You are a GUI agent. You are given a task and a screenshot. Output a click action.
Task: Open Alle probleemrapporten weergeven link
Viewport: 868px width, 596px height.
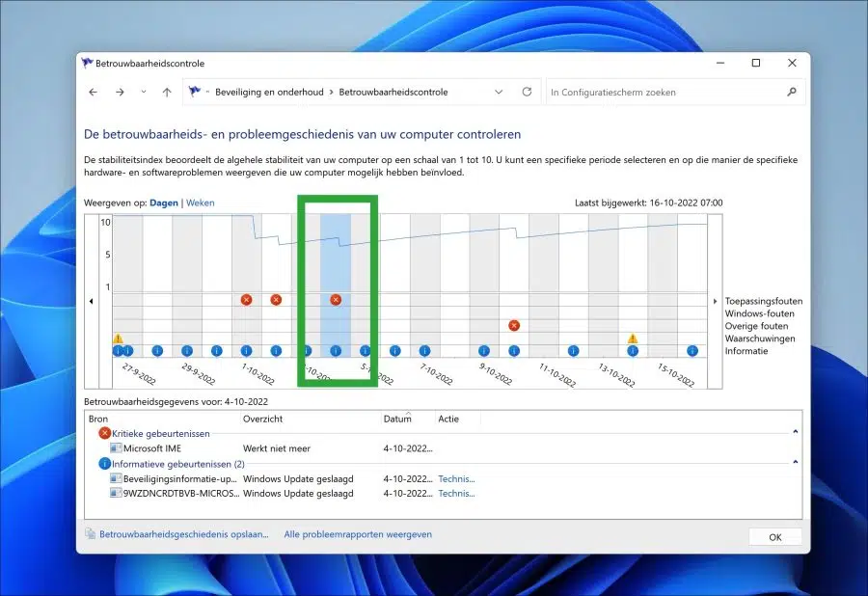[358, 534]
